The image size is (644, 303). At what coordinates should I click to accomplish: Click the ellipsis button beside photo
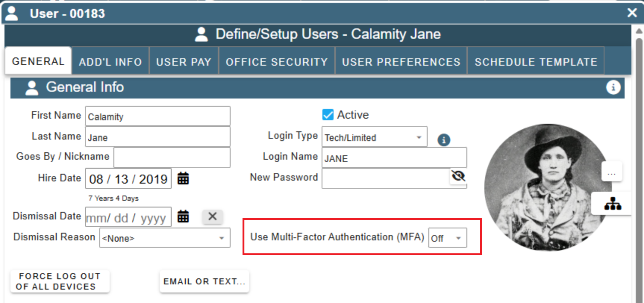[x=612, y=172]
